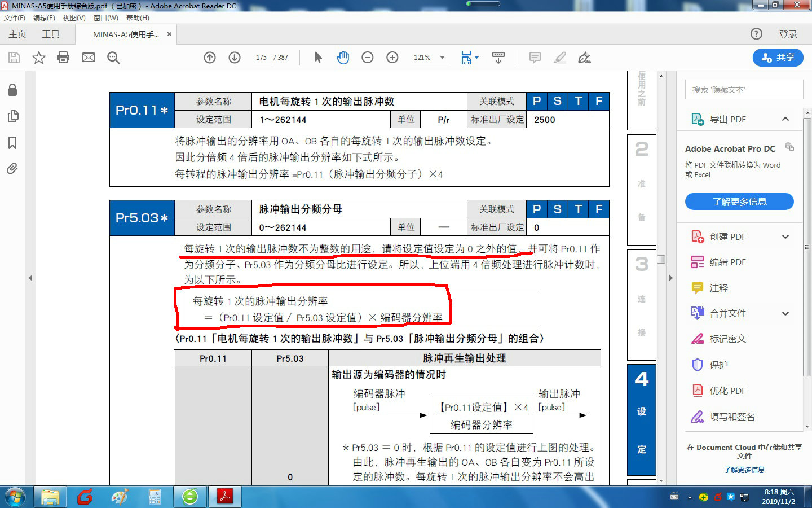Open the 视图(V) menu

pos(74,18)
